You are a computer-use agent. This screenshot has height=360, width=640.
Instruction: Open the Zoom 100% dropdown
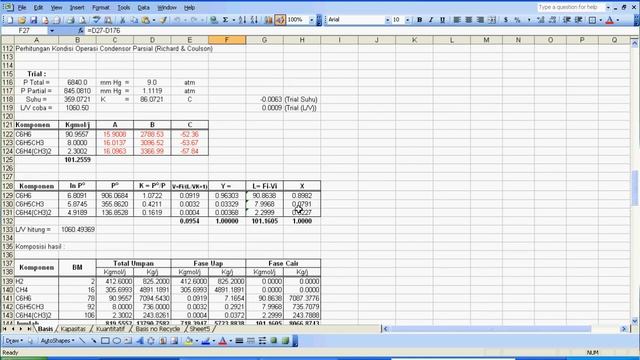(x=311, y=20)
